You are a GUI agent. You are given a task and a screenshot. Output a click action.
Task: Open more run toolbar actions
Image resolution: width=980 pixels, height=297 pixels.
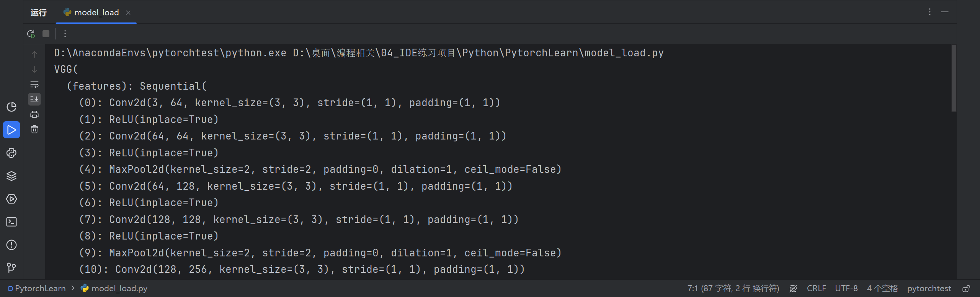(x=65, y=34)
